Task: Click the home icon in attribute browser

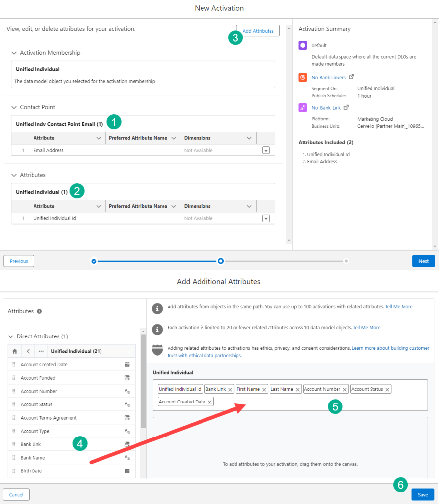Action: tap(15, 351)
